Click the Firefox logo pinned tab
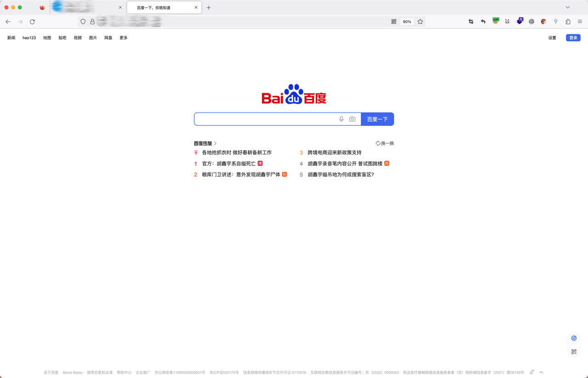 (42, 7)
